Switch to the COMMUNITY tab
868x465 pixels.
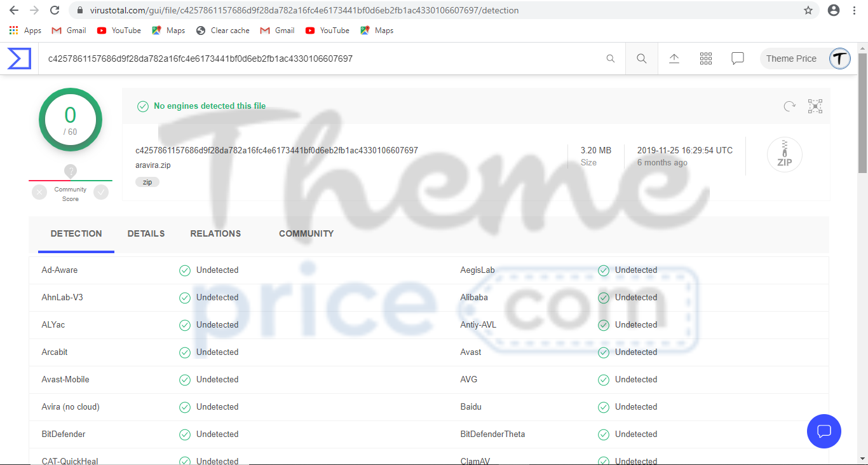click(306, 233)
